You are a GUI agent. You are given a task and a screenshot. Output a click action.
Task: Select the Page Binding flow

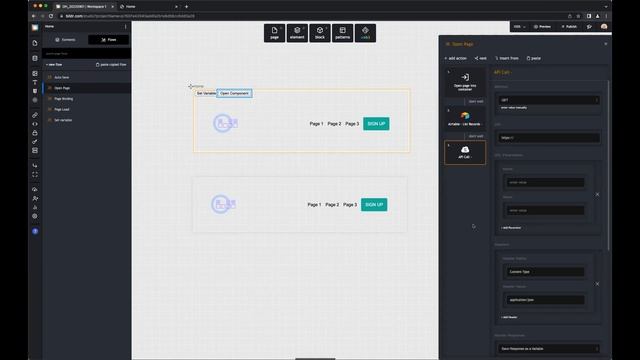click(x=87, y=99)
